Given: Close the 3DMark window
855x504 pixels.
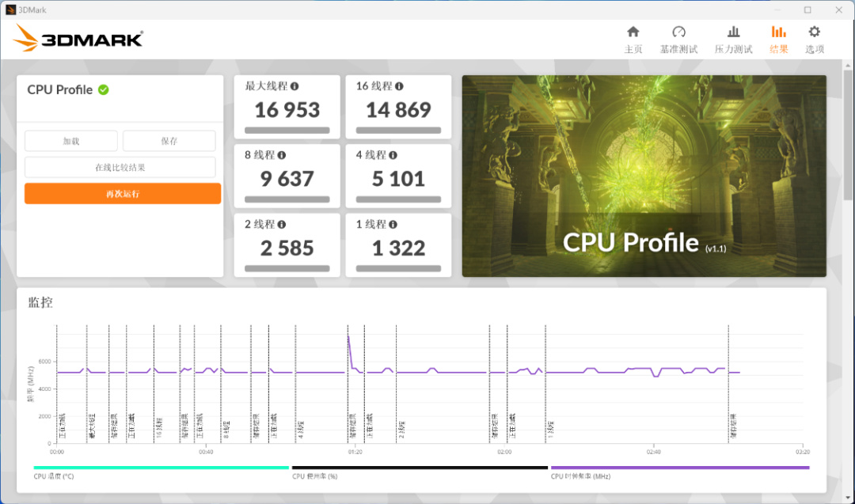Looking at the screenshot, I should pyautogui.click(x=838, y=9).
